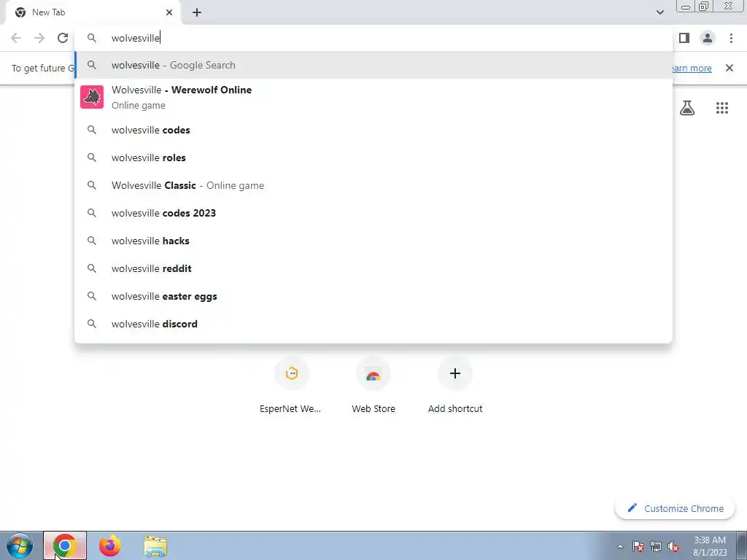
Task: Show hidden tray icons arrow
Action: (620, 546)
